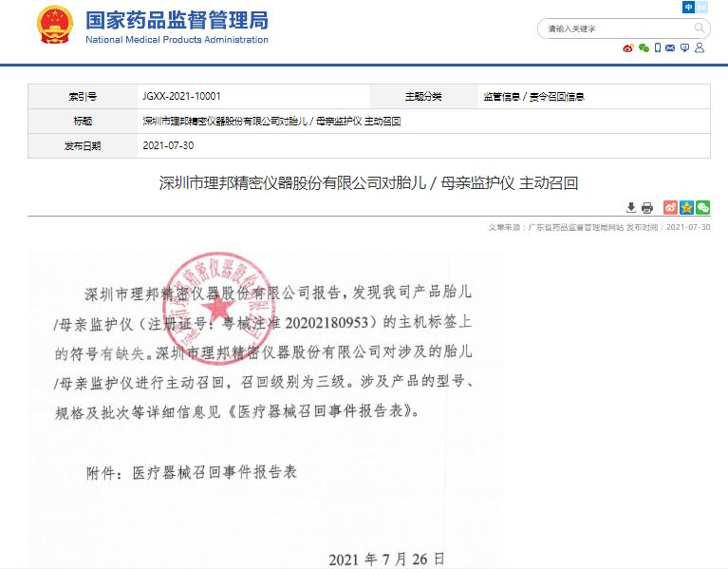This screenshot has height=569, width=728.
Task: Click the mobile phone icon in header
Action: (657, 48)
